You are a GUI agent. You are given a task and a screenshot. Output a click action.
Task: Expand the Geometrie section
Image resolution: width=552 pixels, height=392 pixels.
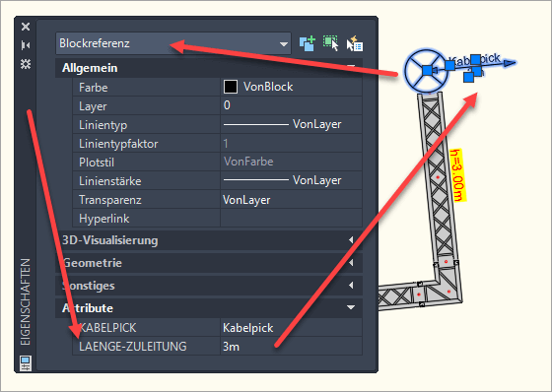click(351, 263)
